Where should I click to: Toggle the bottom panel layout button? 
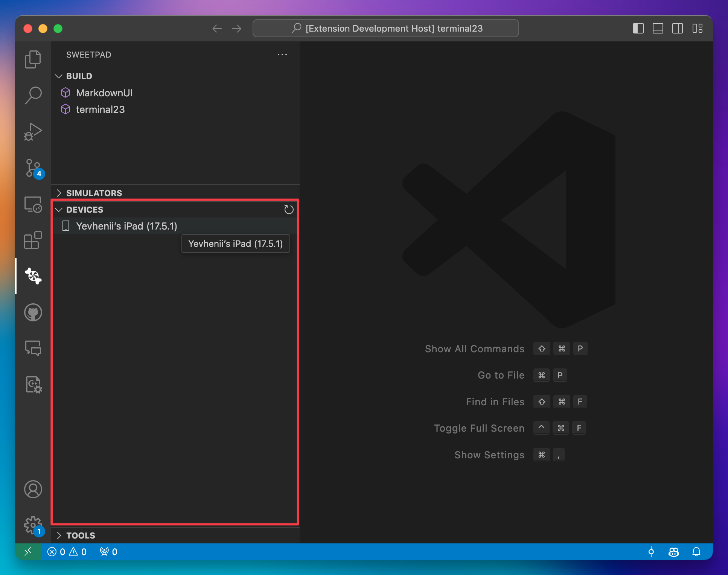click(x=658, y=29)
